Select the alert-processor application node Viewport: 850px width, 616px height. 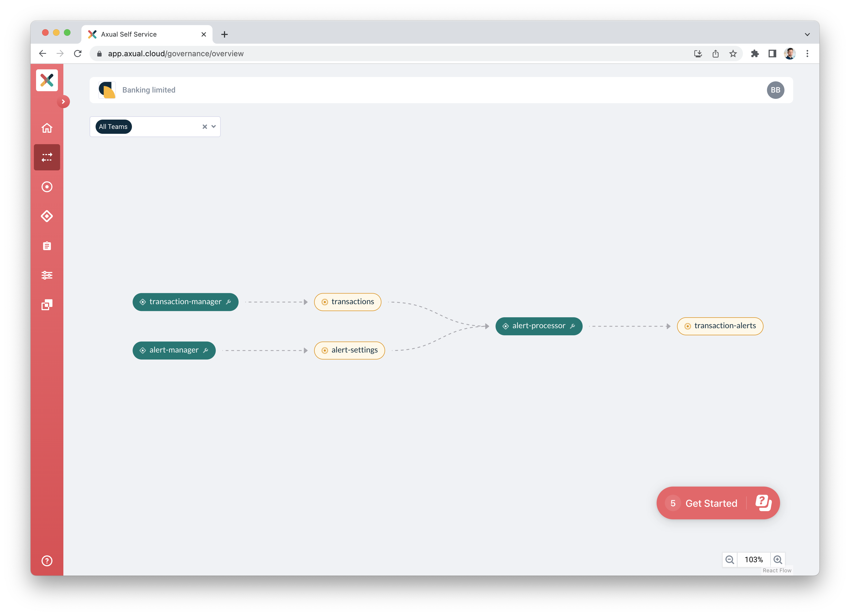coord(539,326)
